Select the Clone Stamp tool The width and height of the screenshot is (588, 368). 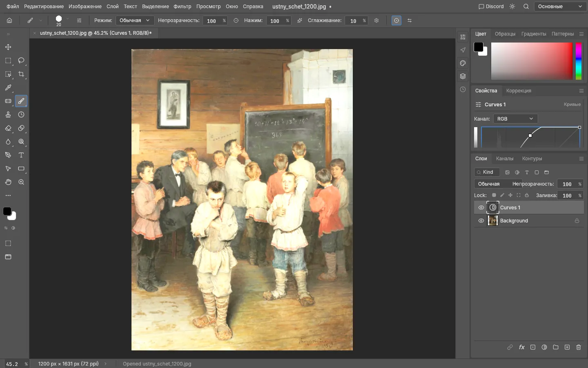pyautogui.click(x=8, y=114)
